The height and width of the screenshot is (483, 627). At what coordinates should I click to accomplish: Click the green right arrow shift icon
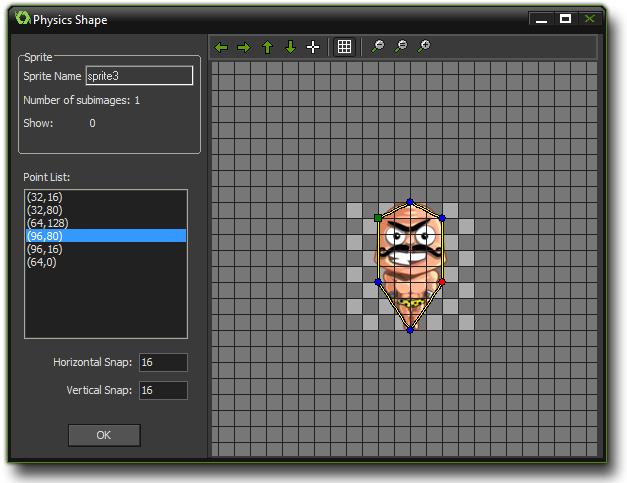tap(243, 47)
